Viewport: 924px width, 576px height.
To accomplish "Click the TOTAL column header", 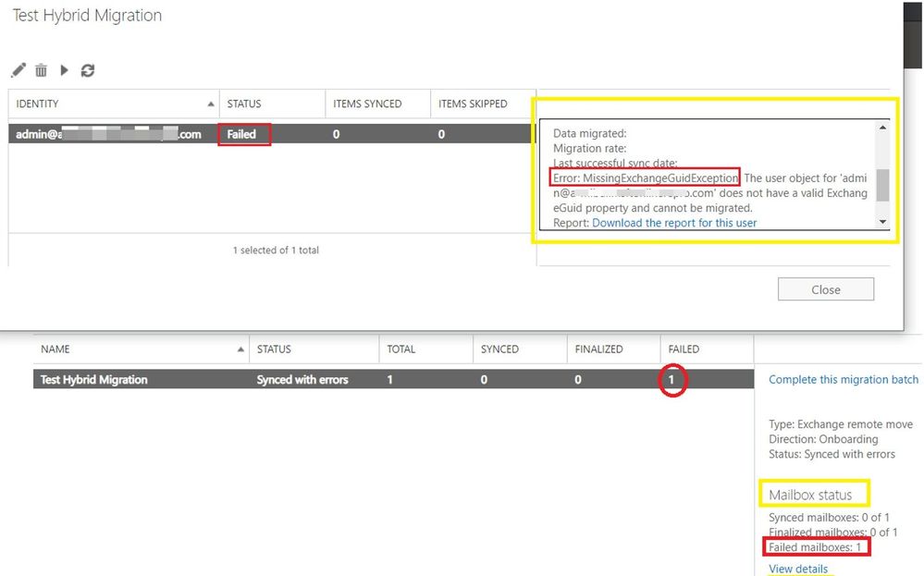I will point(426,349).
